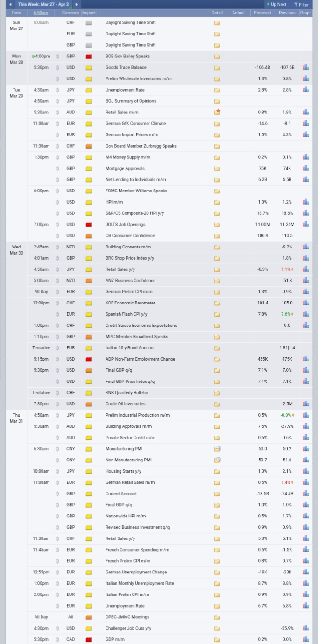Open detail folder for JOLTS Job Openings

pos(217,225)
